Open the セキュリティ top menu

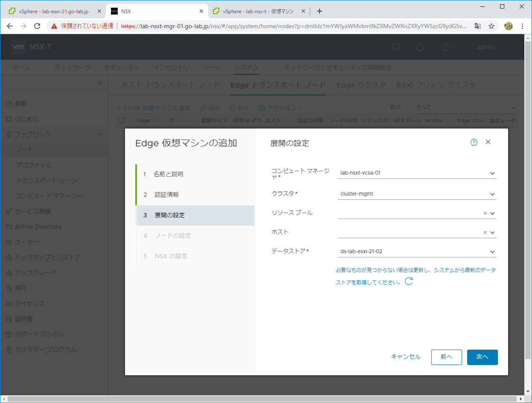pos(122,67)
